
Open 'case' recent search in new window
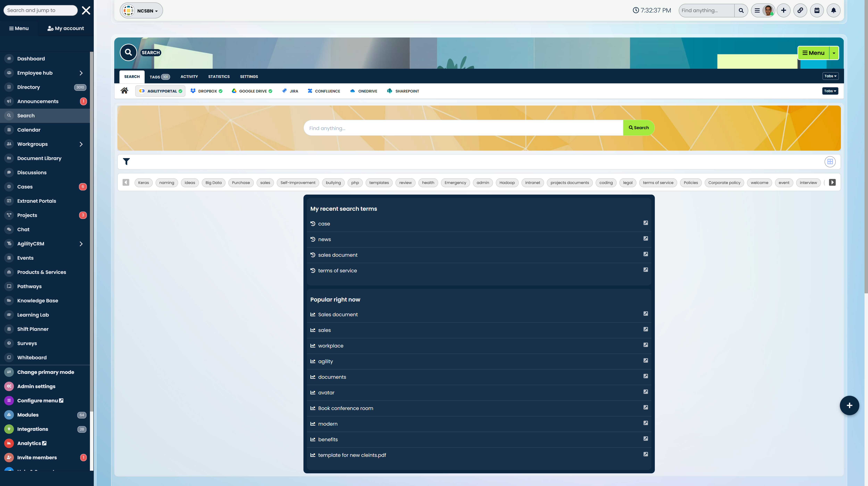646,223
